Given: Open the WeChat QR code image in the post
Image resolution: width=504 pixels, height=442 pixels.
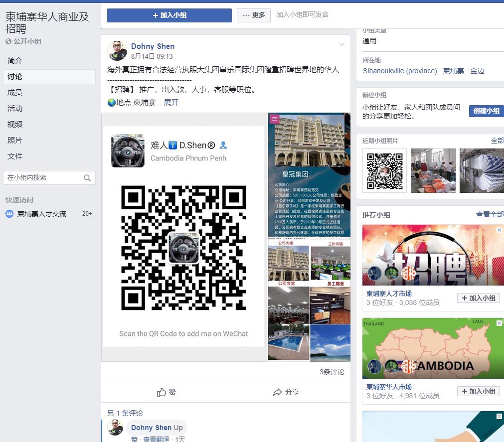Looking at the screenshot, I should [x=184, y=237].
